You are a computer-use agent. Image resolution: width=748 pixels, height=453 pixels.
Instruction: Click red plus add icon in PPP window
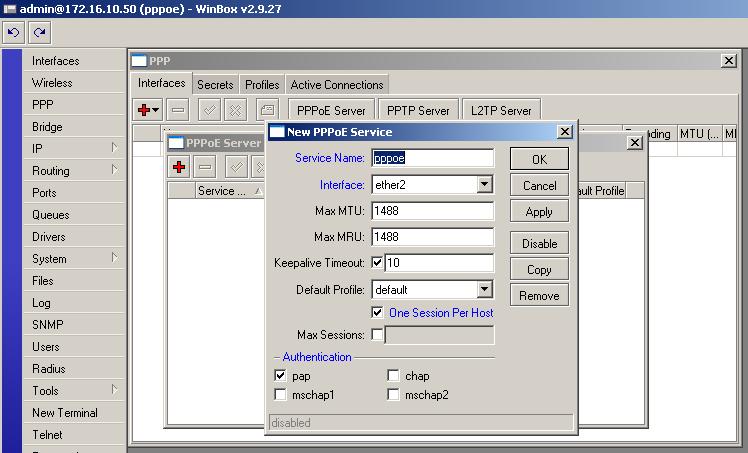[148, 110]
